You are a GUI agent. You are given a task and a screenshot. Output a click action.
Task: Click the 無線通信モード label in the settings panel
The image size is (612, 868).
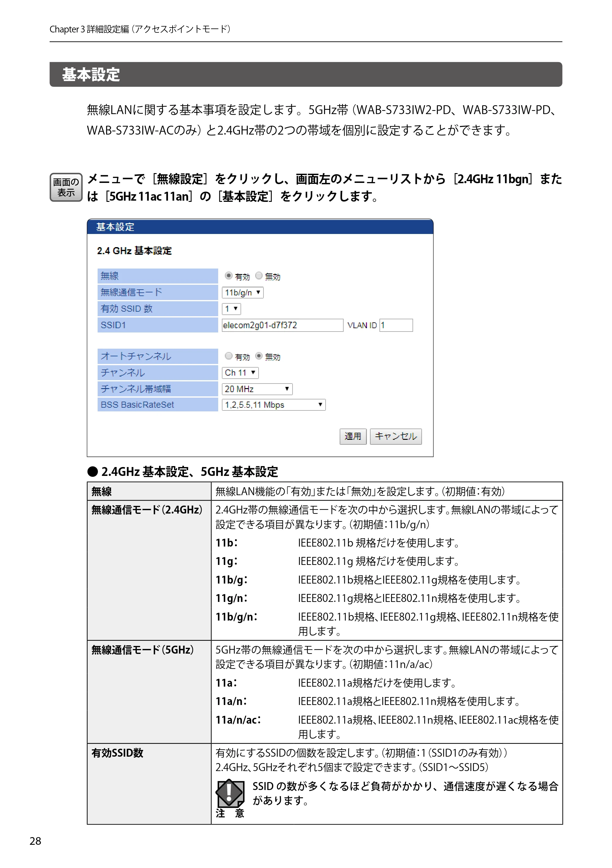[157, 292]
